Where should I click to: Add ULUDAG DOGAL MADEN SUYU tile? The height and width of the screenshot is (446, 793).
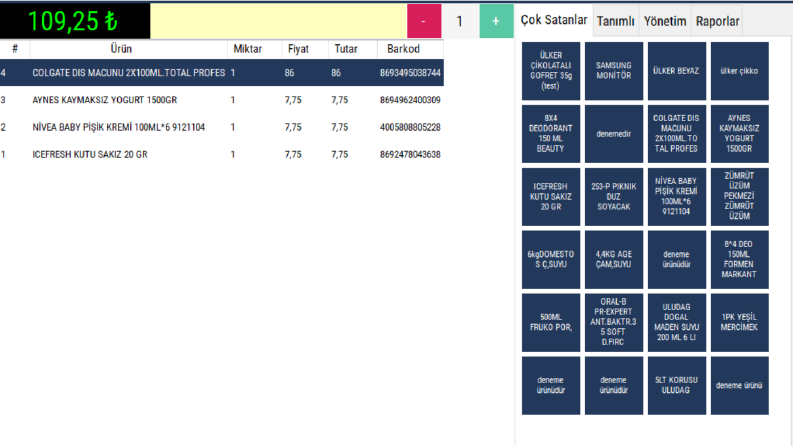(x=676, y=323)
